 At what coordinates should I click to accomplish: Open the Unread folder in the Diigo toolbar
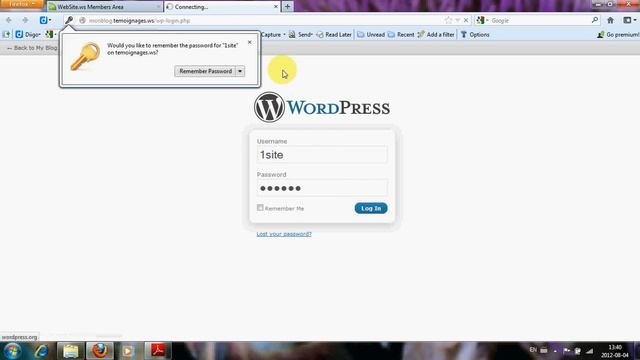(371, 35)
